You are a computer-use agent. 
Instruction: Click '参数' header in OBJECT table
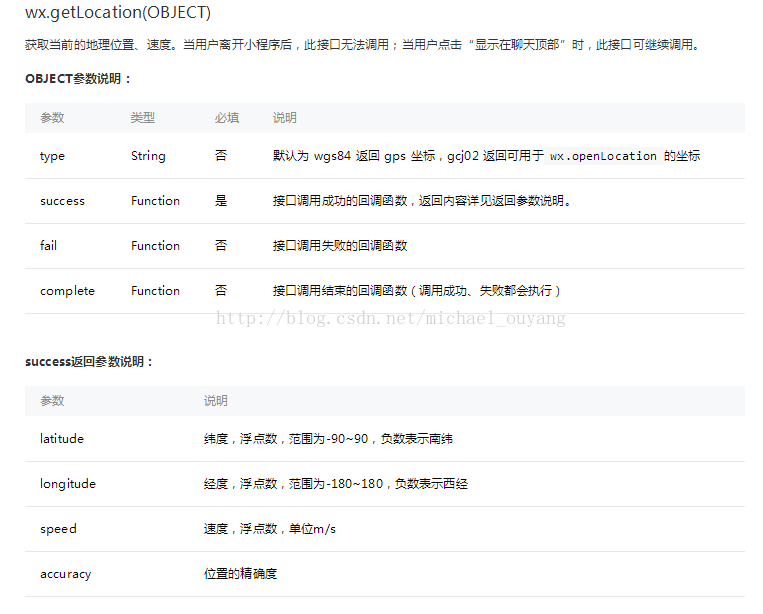coord(52,118)
